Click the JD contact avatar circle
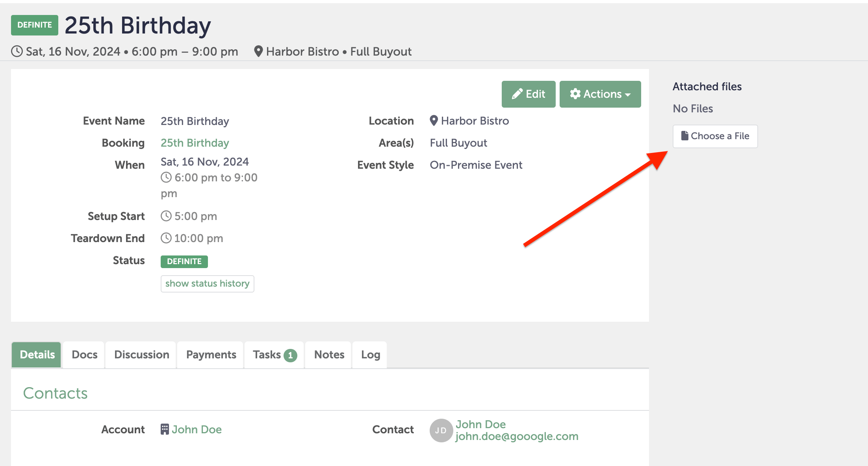This screenshot has width=868, height=466. [441, 430]
